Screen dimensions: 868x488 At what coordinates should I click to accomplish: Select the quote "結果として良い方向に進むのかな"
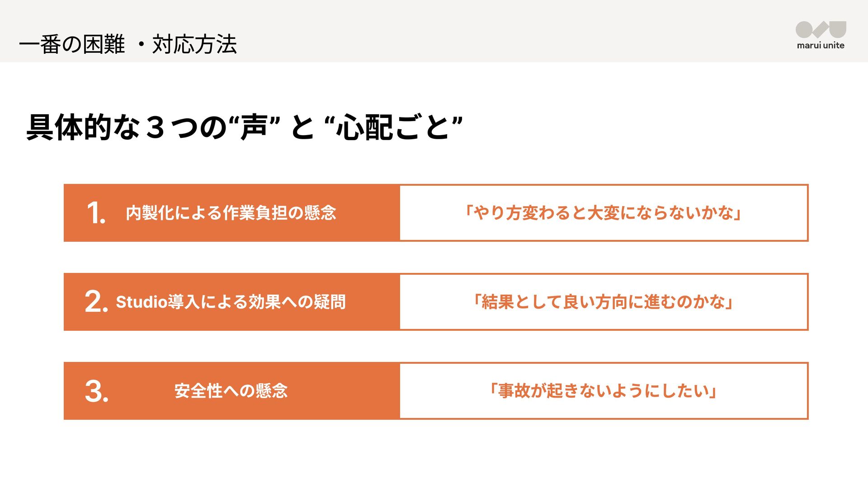[x=604, y=302]
